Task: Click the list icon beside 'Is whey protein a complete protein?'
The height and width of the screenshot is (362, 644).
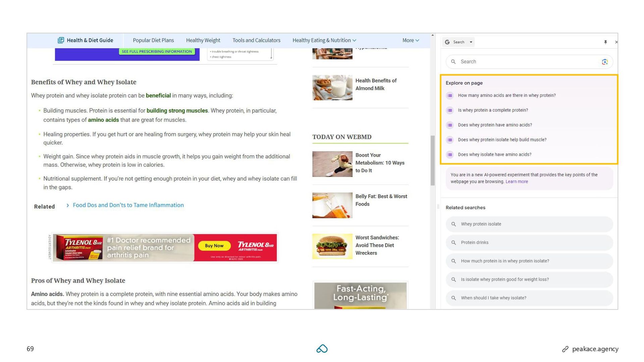Action: tap(450, 110)
